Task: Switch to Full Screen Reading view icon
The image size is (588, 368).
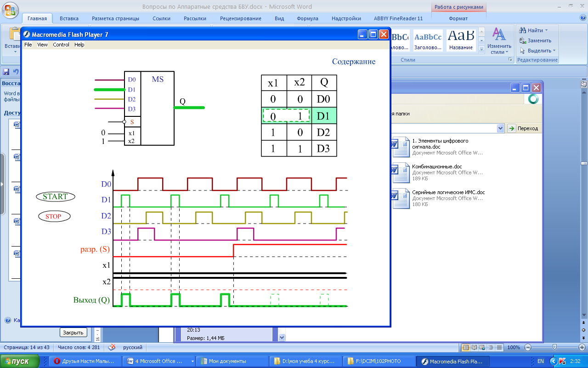Action: 473,347
